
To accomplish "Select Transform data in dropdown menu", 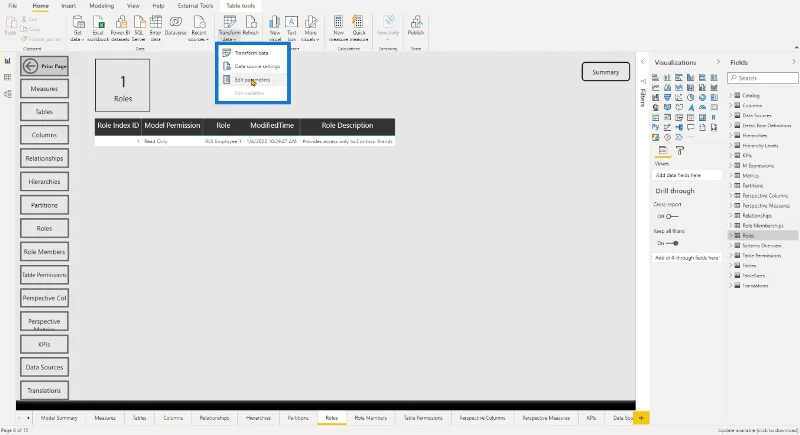I will point(253,53).
